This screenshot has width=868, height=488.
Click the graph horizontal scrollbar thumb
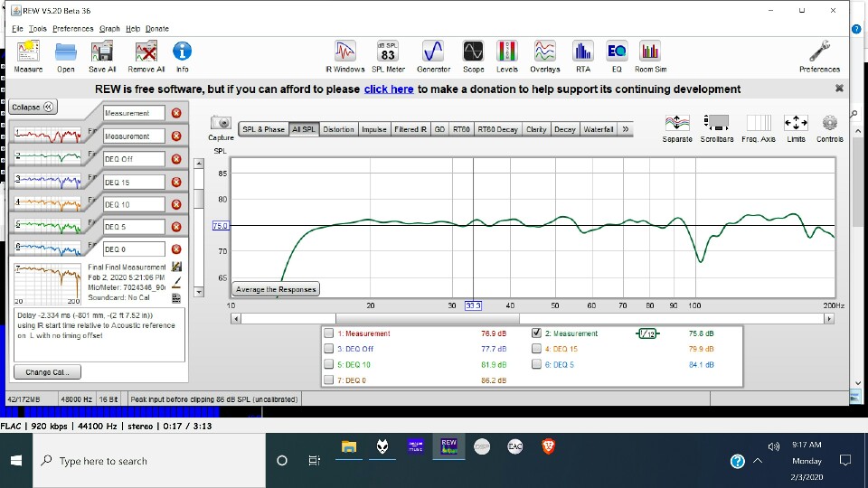pyautogui.click(x=427, y=318)
